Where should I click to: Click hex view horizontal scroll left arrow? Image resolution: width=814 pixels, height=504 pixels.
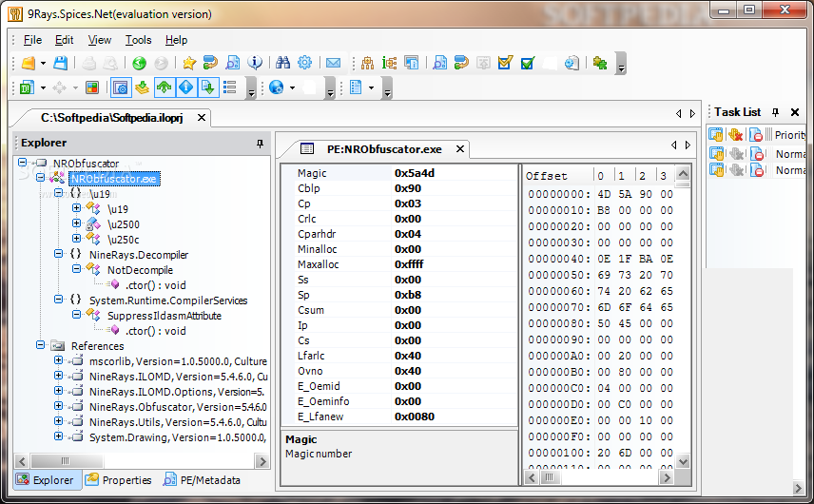532,477
